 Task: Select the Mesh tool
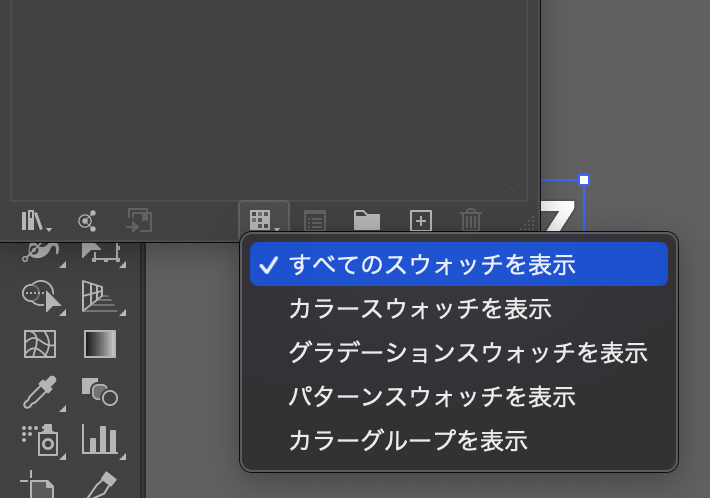(x=40, y=344)
